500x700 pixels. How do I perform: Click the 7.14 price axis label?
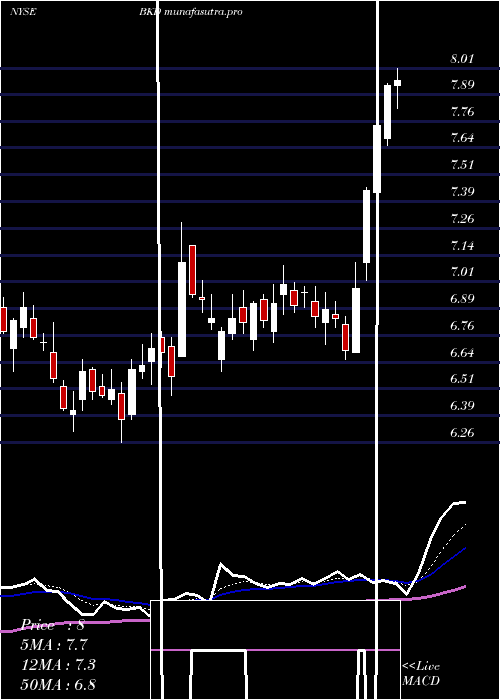pos(462,246)
